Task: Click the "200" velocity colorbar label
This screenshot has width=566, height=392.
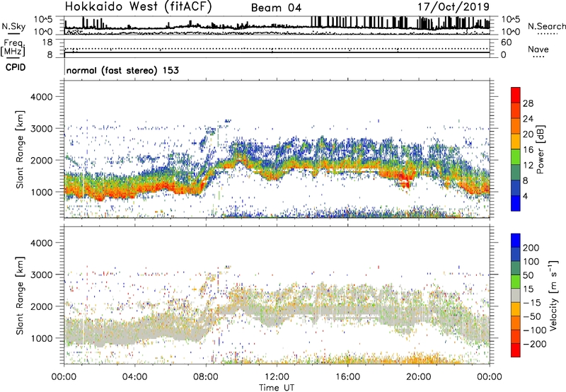Action: click(x=531, y=248)
